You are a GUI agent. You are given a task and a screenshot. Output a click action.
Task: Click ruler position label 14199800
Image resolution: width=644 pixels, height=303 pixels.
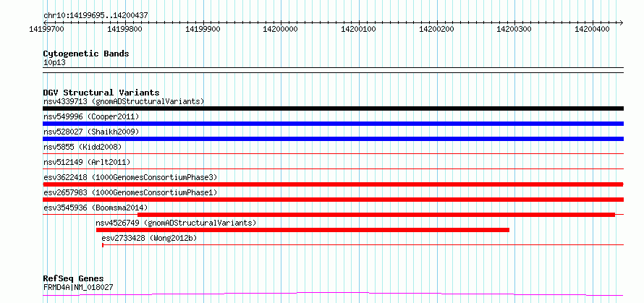[x=124, y=29]
